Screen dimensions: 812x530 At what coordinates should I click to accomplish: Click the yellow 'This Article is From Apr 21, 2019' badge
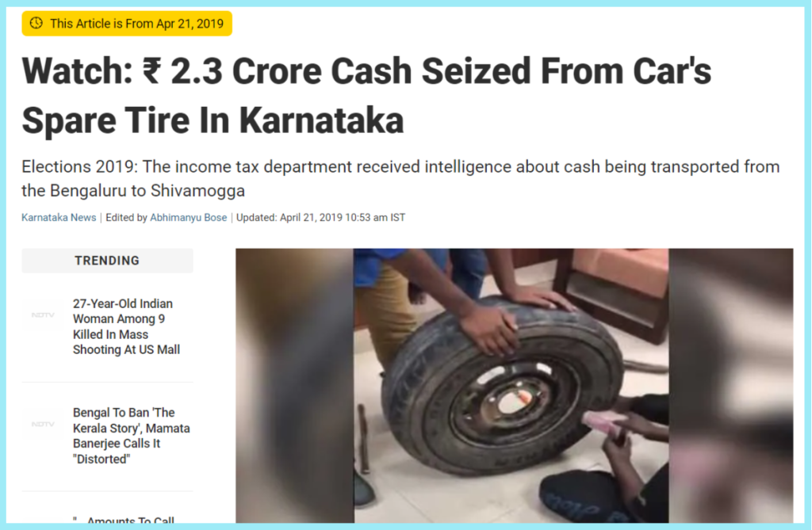pos(127,24)
